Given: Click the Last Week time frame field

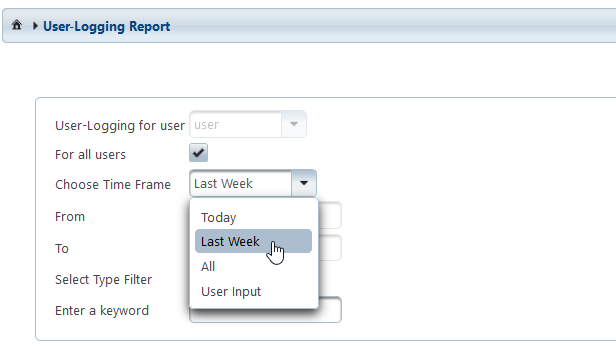Looking at the screenshot, I should point(240,183).
